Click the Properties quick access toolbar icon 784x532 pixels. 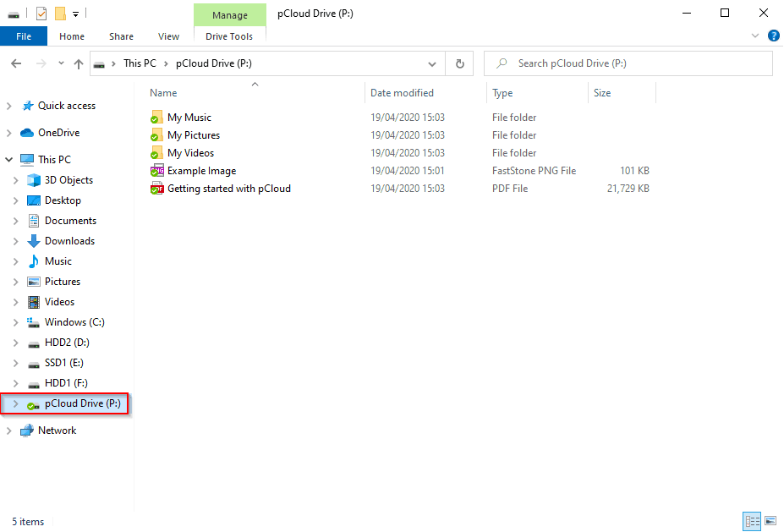(x=41, y=14)
